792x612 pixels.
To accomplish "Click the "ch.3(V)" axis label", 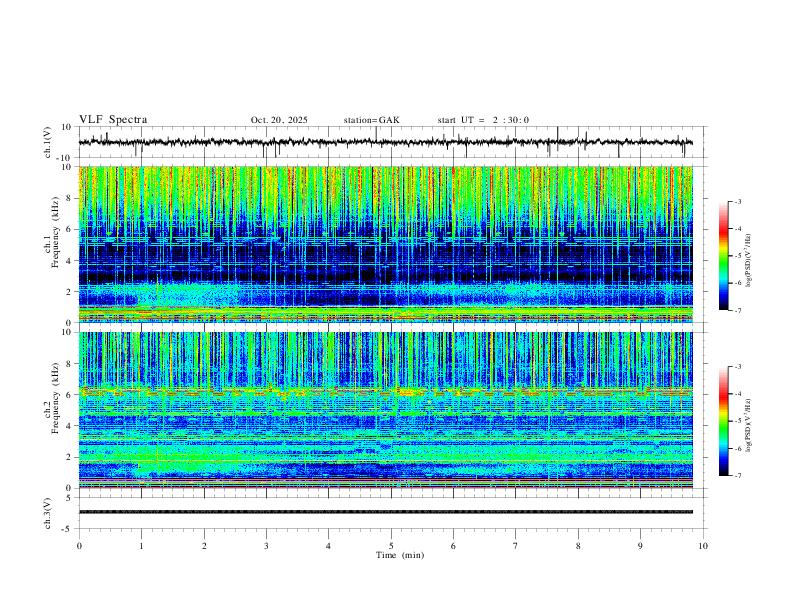I will (48, 513).
